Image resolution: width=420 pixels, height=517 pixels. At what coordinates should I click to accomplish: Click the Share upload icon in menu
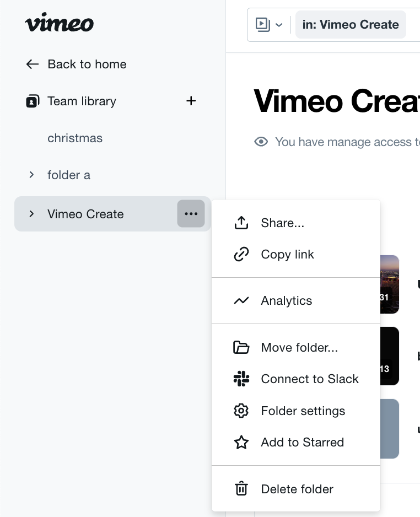click(241, 223)
